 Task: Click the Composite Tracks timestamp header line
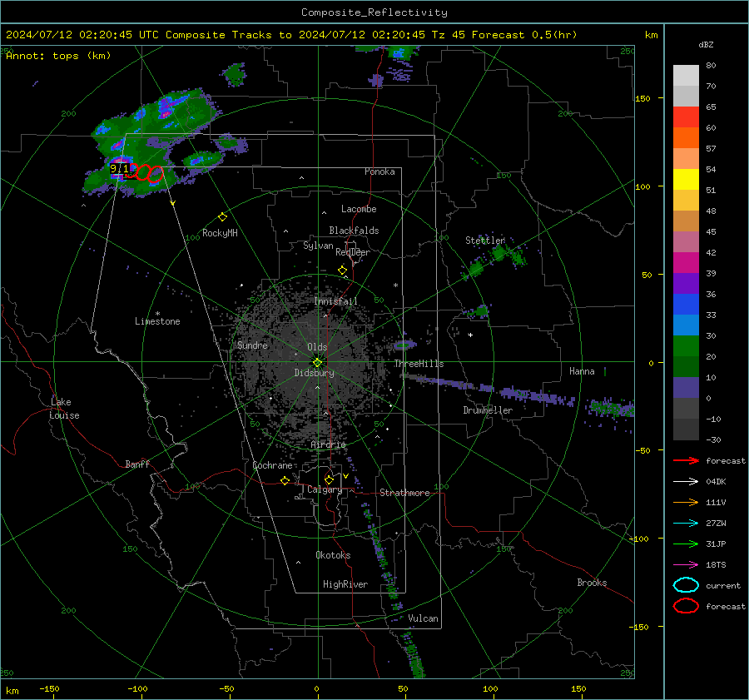(x=291, y=35)
